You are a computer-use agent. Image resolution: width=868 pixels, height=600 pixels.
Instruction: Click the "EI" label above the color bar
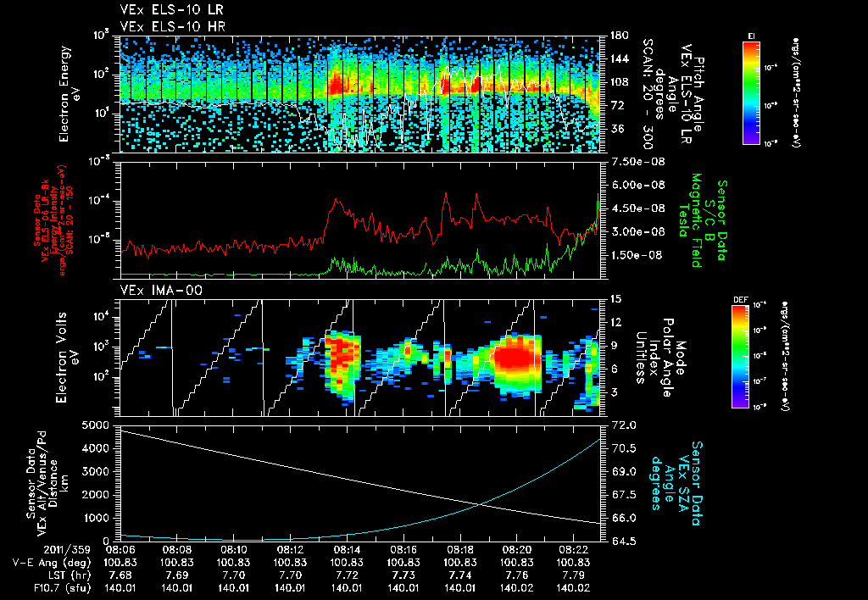coord(752,36)
